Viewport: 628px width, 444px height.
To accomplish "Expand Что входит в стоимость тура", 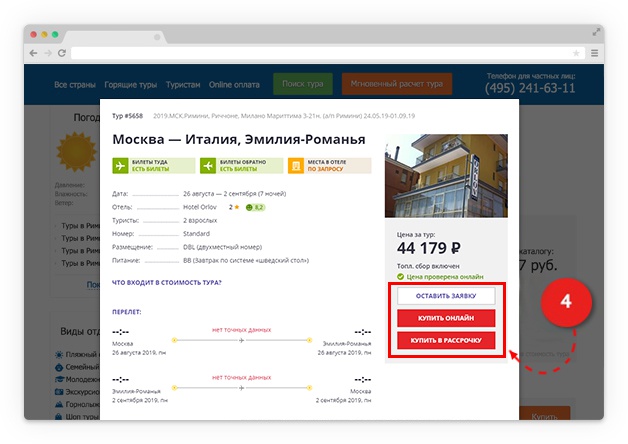I will coord(167,282).
